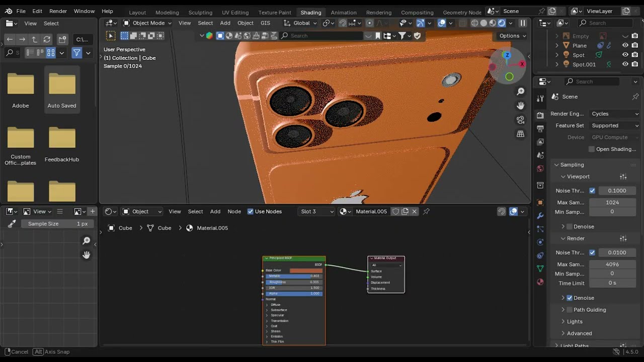The width and height of the screenshot is (644, 362).
Task: Toggle Use Nodes checkbox
Action: [x=251, y=212]
